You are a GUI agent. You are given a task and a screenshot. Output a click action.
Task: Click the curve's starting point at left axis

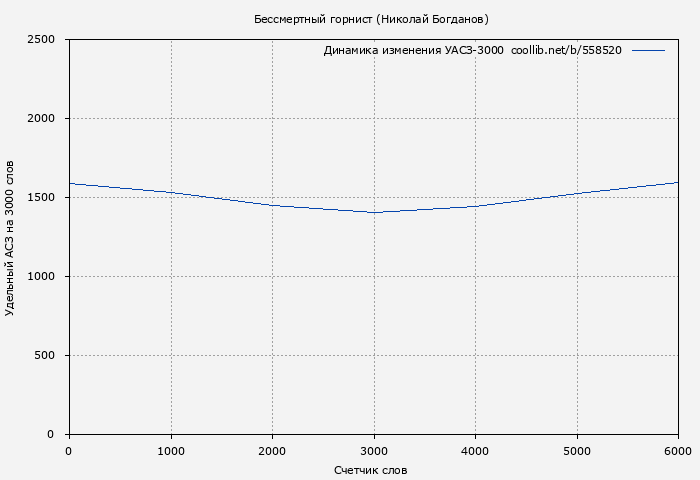pyautogui.click(x=70, y=184)
